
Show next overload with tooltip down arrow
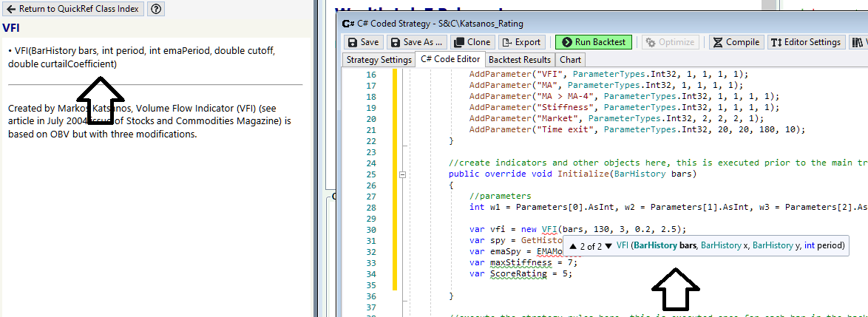point(608,245)
